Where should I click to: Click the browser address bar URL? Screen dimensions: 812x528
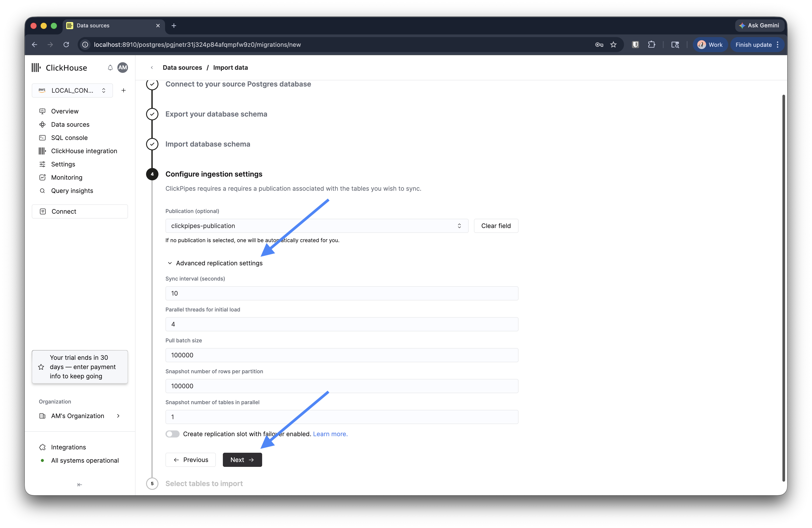(197, 45)
